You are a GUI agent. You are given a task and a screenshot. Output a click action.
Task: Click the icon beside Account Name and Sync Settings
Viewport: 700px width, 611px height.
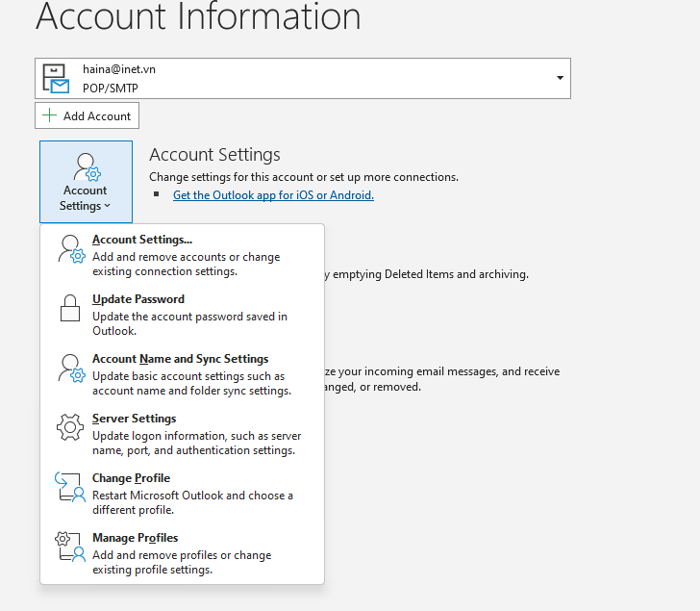click(71, 369)
